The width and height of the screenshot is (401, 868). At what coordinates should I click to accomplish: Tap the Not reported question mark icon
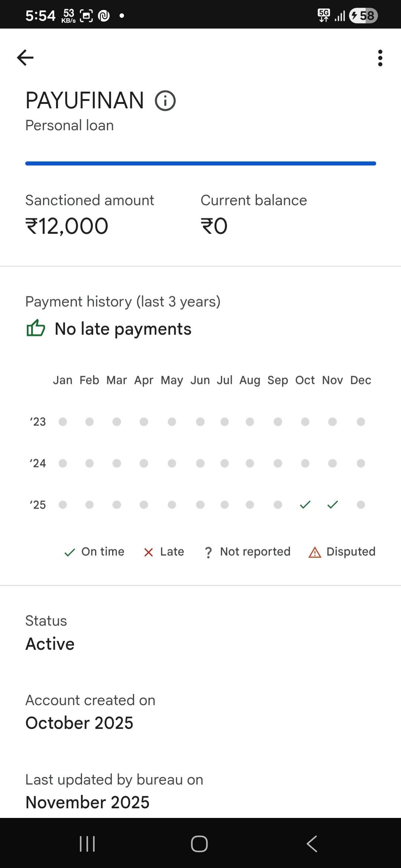click(208, 552)
